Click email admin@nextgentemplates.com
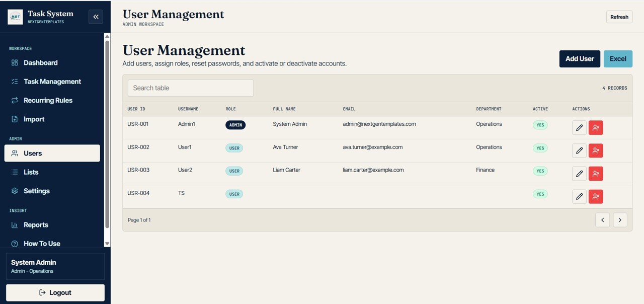The height and width of the screenshot is (304, 644). coord(379,124)
